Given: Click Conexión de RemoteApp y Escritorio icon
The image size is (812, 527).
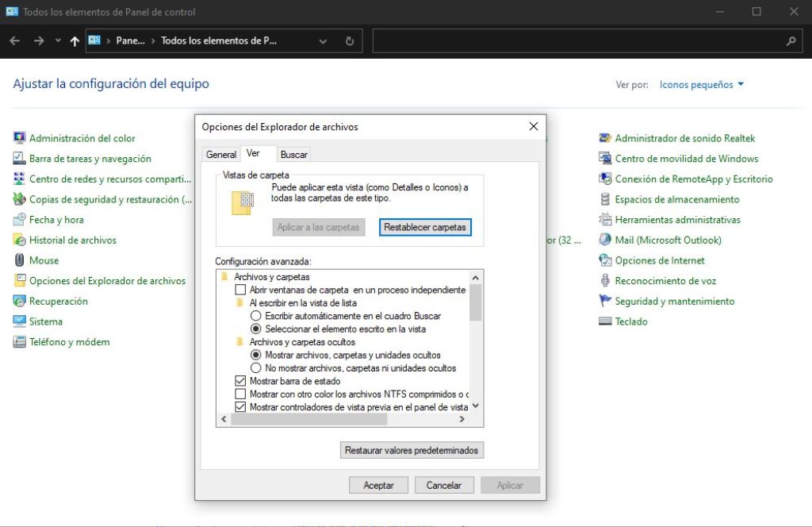Looking at the screenshot, I should point(605,179).
